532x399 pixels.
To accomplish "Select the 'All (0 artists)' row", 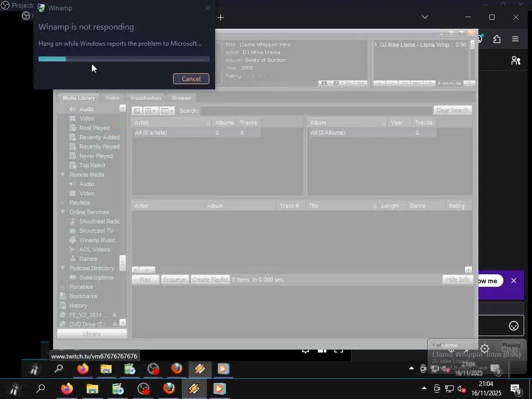I will coord(196,132).
